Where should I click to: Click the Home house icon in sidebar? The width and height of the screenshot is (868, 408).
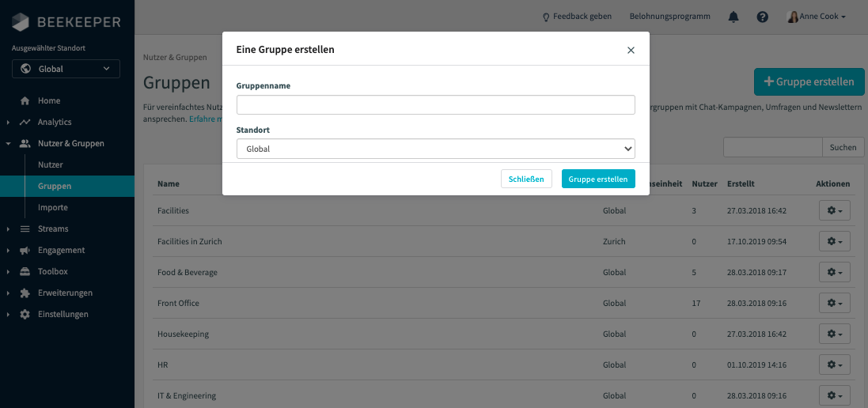coord(25,101)
